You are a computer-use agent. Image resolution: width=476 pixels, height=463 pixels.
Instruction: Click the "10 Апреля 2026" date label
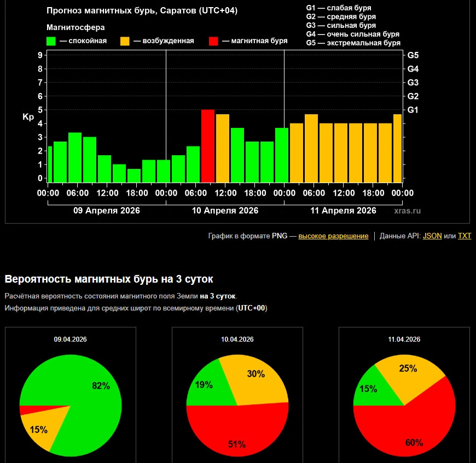[x=225, y=210]
